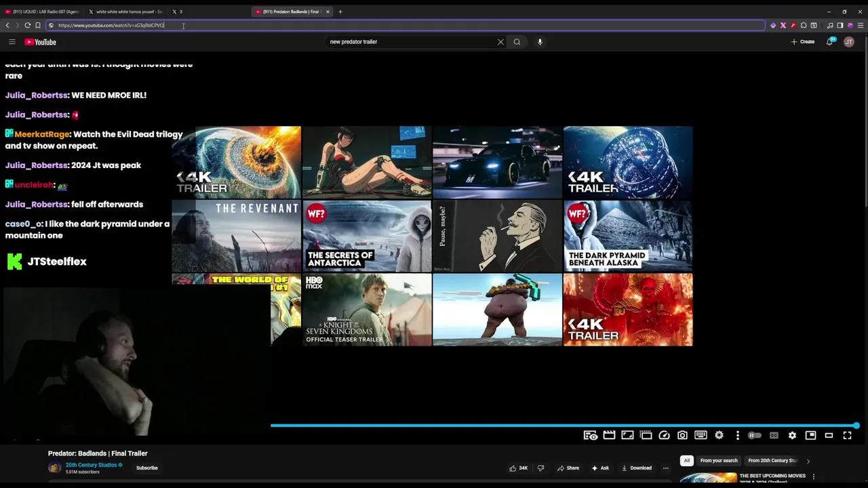This screenshot has width=868, height=488.
Task: Run search with magnifying glass button
Action: click(x=517, y=42)
